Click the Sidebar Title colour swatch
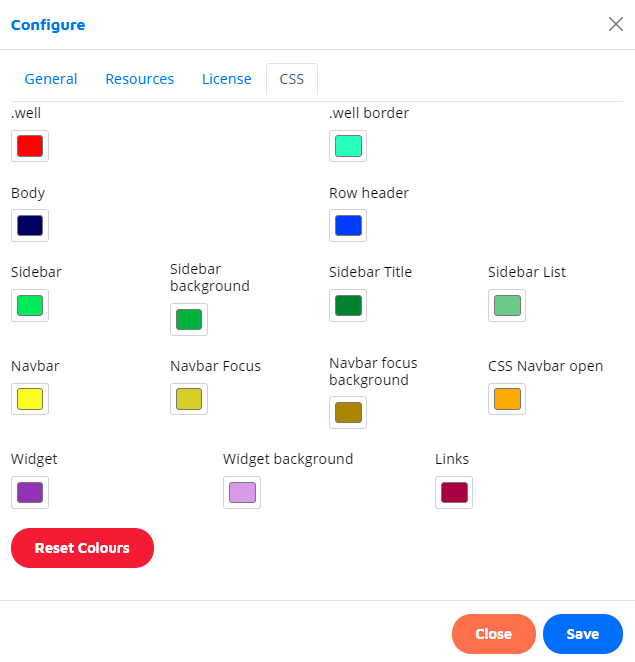The height and width of the screenshot is (662, 635). point(348,305)
